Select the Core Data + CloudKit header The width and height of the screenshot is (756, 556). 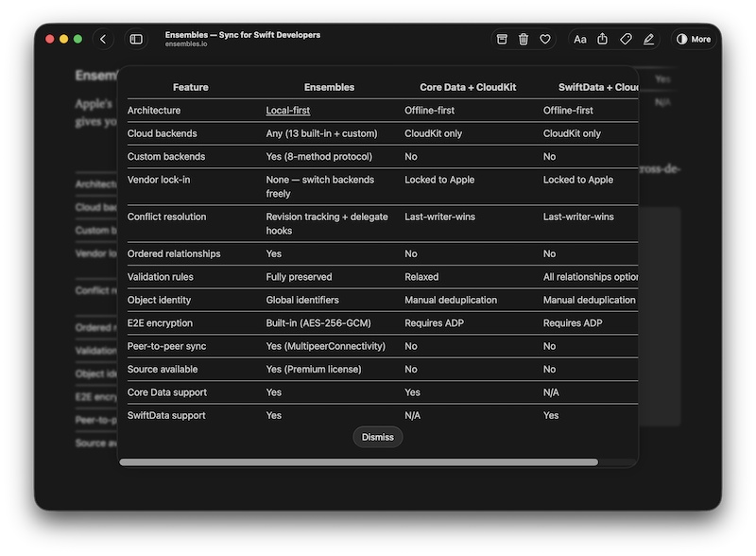(x=468, y=87)
